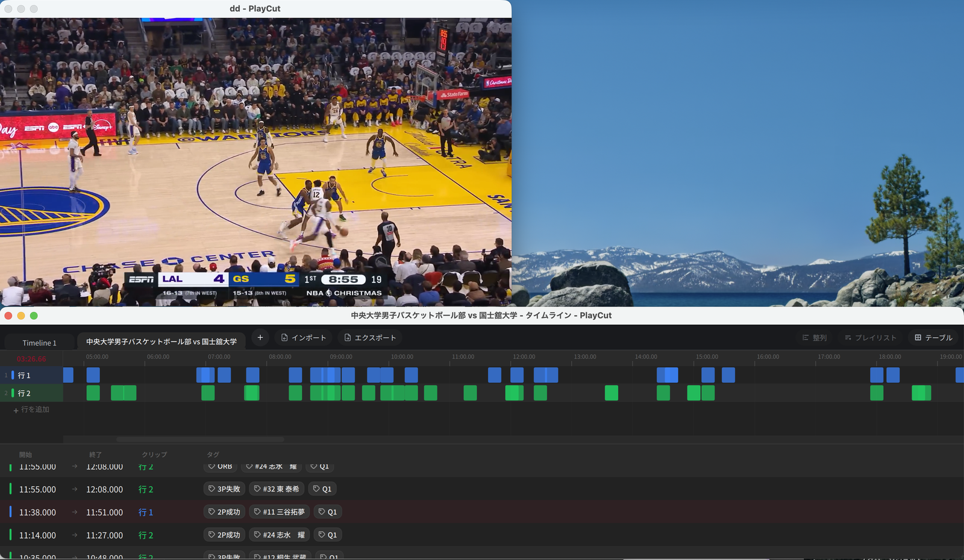Viewport: 964px width, 560px height.
Task: Click the 3P失敗 tag in the 11:55.000 row
Action: (x=224, y=489)
